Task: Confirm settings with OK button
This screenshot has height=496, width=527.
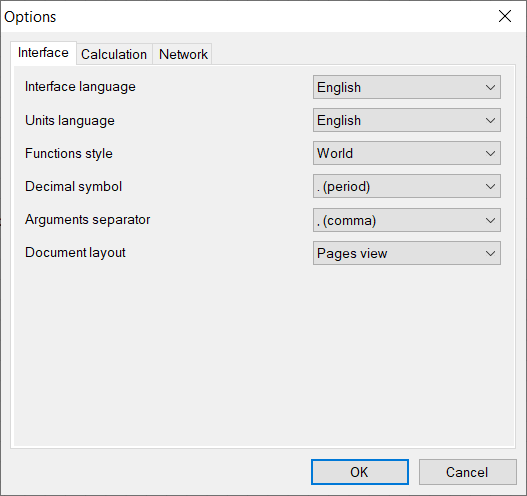Action: pos(360,472)
